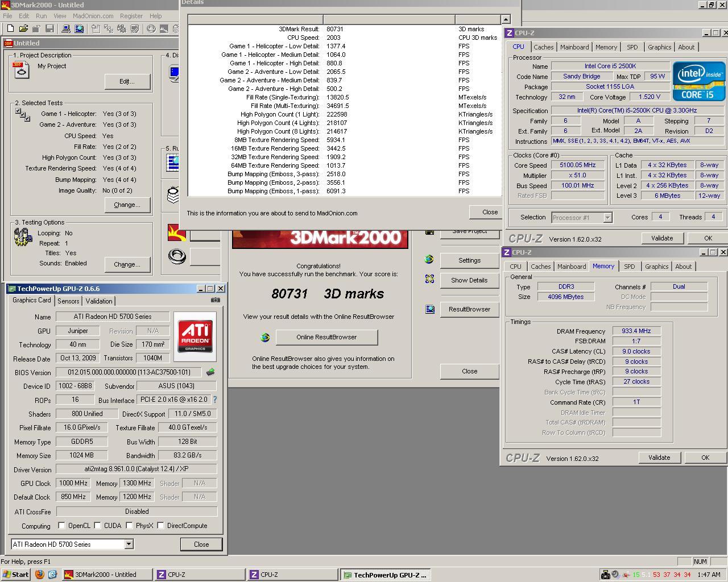728x582 pixels.
Task: Click the Save floppy disk toolbar icon
Action: point(49,28)
